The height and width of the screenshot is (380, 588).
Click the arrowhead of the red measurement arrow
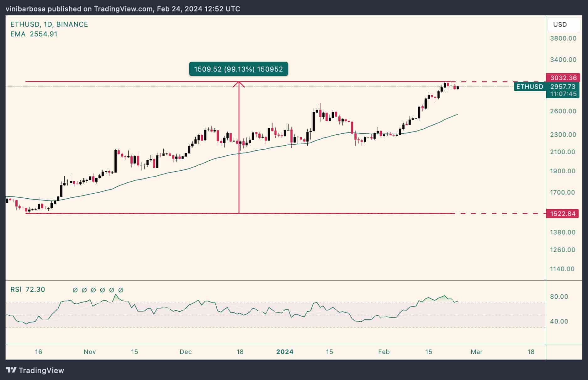point(239,84)
